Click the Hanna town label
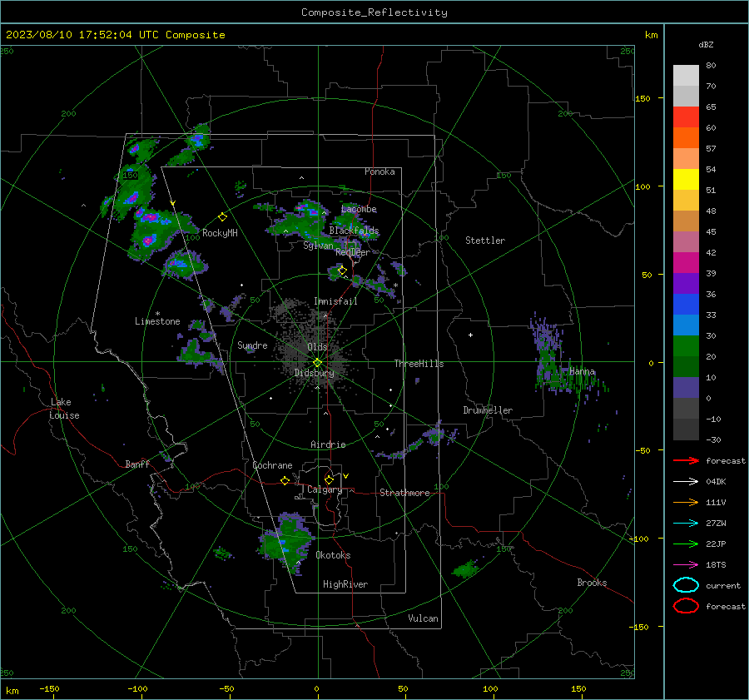This screenshot has width=749, height=700. [x=582, y=371]
